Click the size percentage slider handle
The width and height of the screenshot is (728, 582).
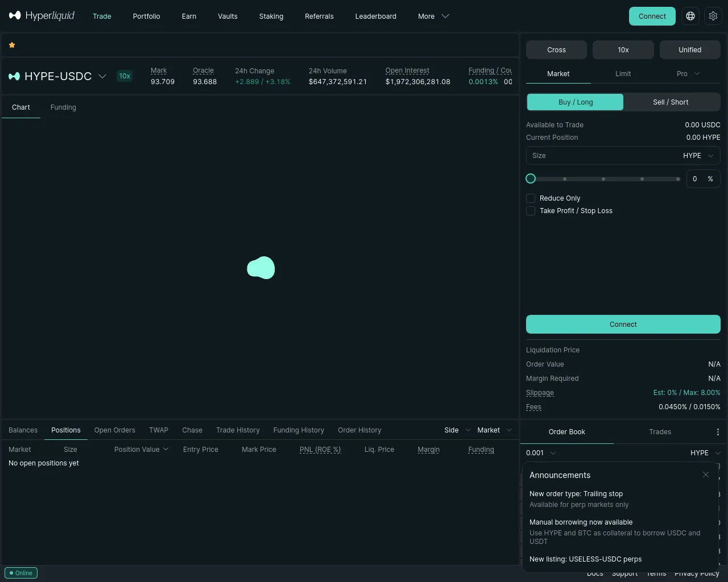point(531,178)
